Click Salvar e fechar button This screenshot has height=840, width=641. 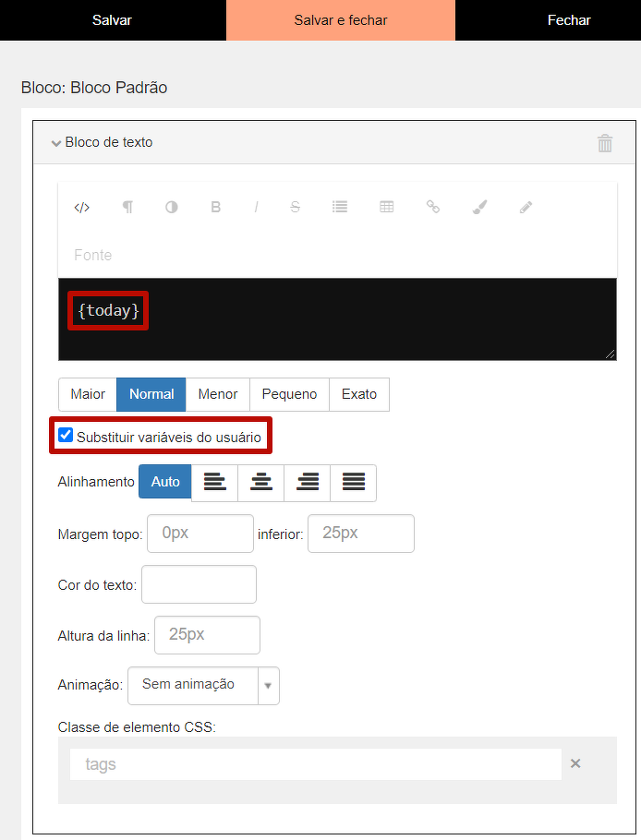point(341,20)
